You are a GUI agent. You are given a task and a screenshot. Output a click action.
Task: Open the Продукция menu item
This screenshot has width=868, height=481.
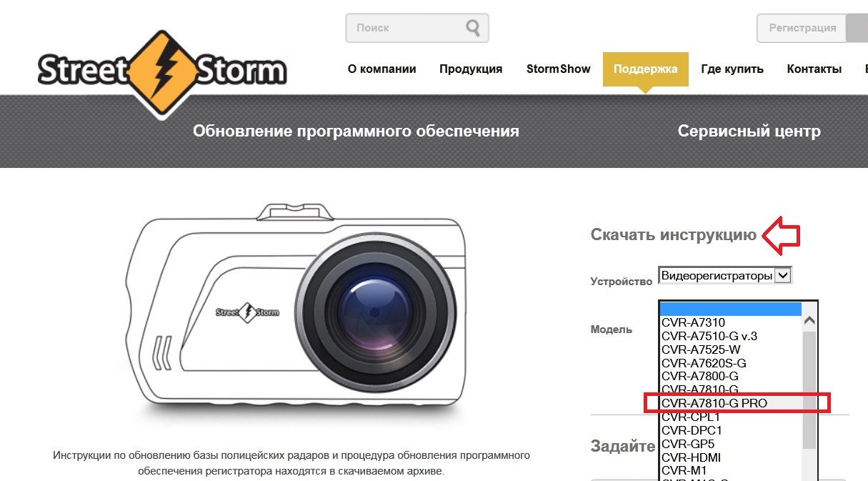(471, 69)
